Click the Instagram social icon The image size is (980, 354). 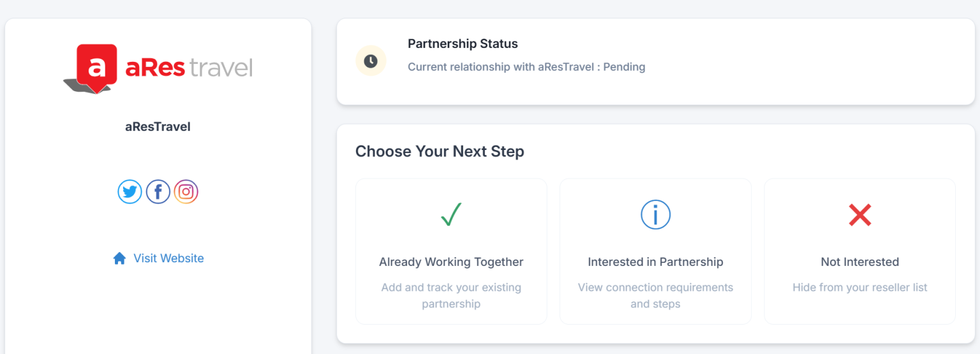coord(186,191)
